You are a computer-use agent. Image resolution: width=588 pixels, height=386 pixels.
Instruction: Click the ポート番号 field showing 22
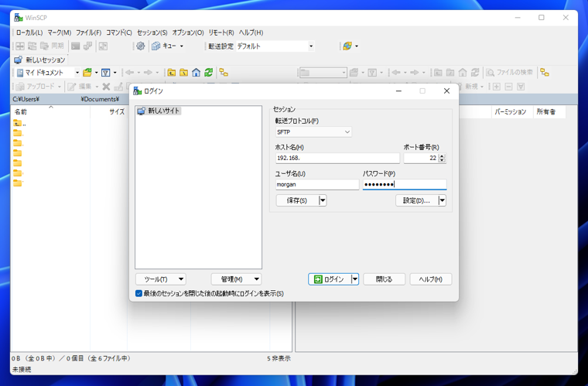click(x=421, y=158)
